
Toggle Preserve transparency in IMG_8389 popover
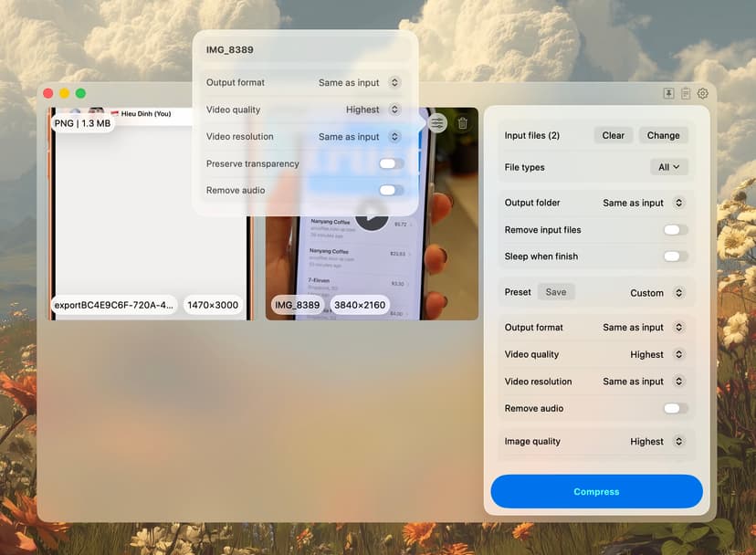391,164
